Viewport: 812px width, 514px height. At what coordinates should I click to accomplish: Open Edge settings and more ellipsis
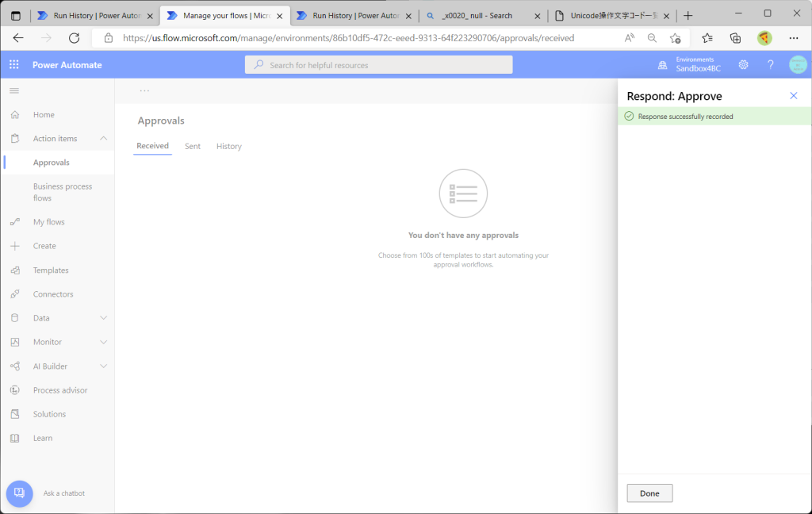[793, 38]
